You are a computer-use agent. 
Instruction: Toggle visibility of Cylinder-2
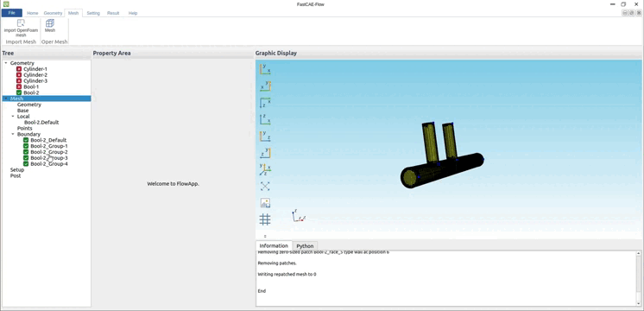(19, 75)
